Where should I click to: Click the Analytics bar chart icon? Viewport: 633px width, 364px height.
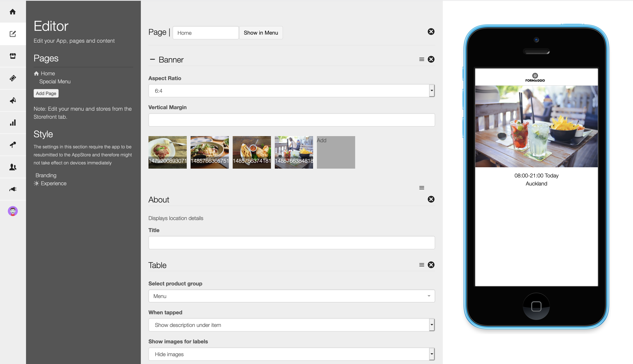point(13,122)
